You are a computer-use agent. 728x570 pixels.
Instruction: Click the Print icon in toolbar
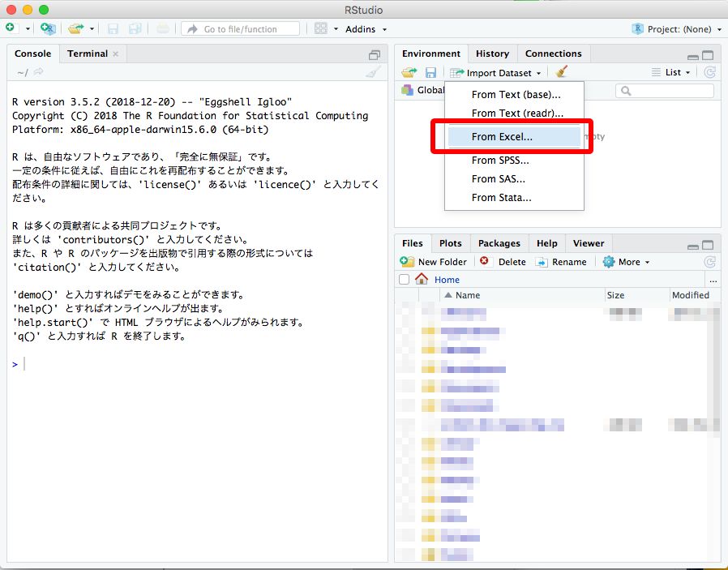[162, 28]
